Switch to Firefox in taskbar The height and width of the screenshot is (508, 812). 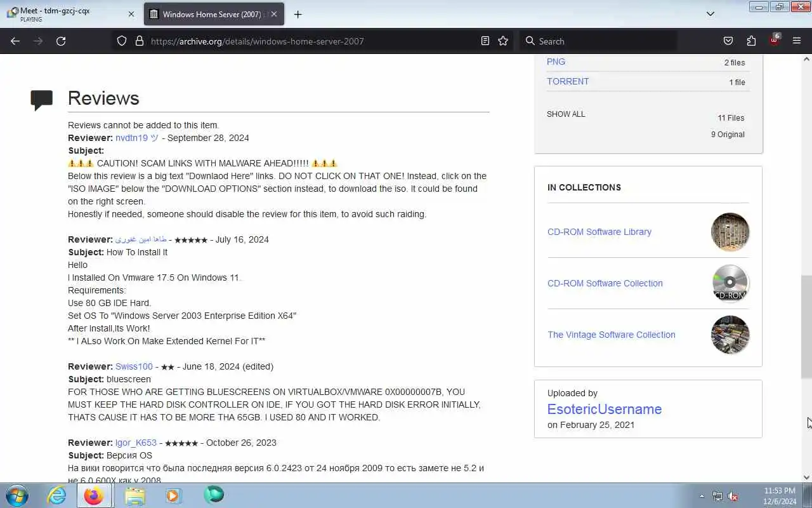click(x=94, y=495)
